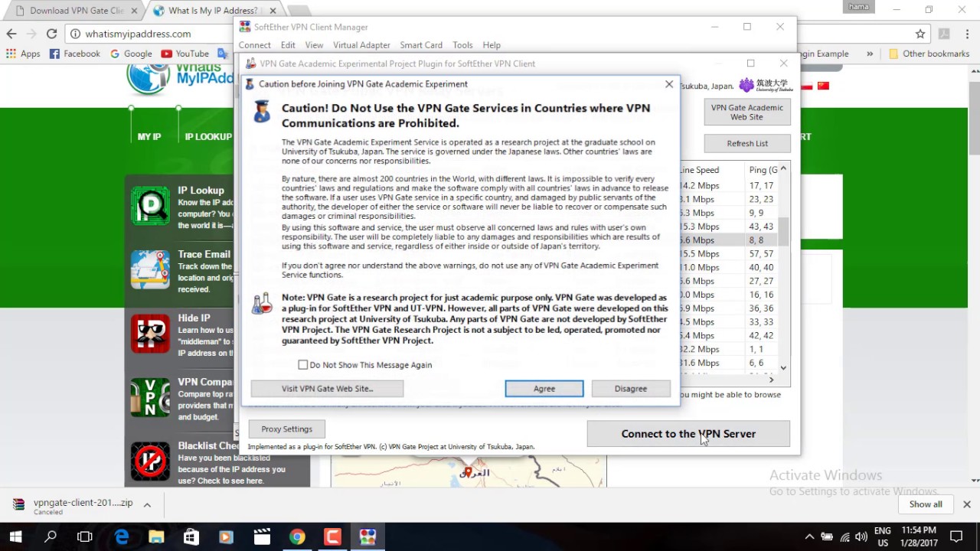Image resolution: width=980 pixels, height=551 pixels.
Task: Reload the Chrome page
Action: [x=51, y=34]
